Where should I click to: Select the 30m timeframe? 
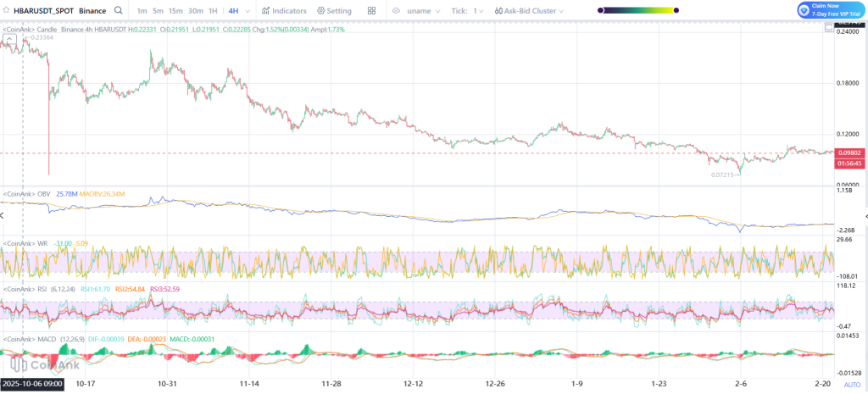[x=196, y=11]
